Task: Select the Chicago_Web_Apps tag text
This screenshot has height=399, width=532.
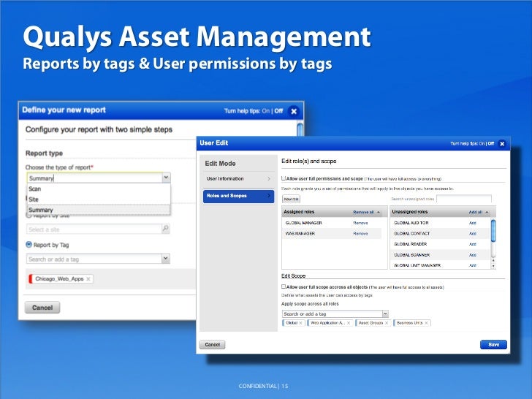Action: click(59, 279)
